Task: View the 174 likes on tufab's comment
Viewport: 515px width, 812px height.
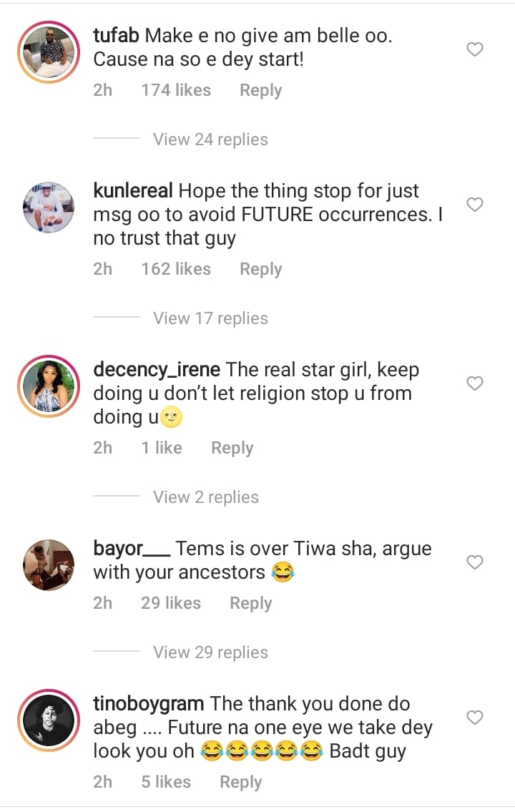Action: [x=176, y=90]
